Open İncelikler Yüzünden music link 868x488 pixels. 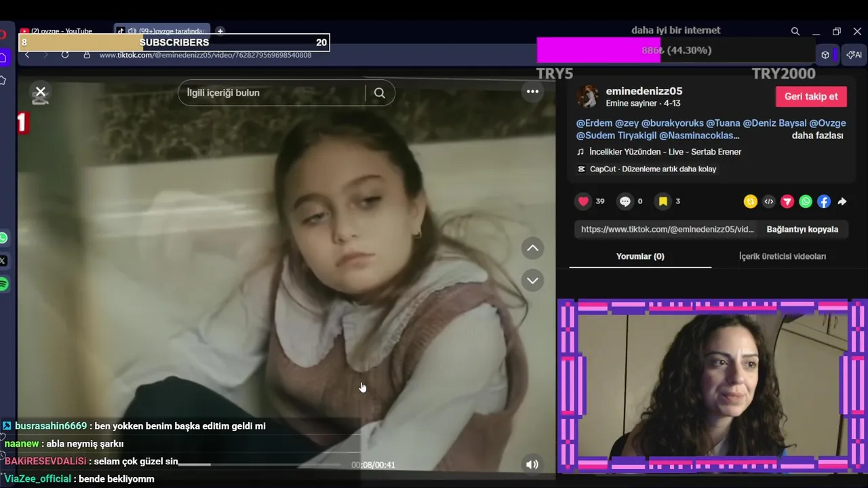click(665, 152)
